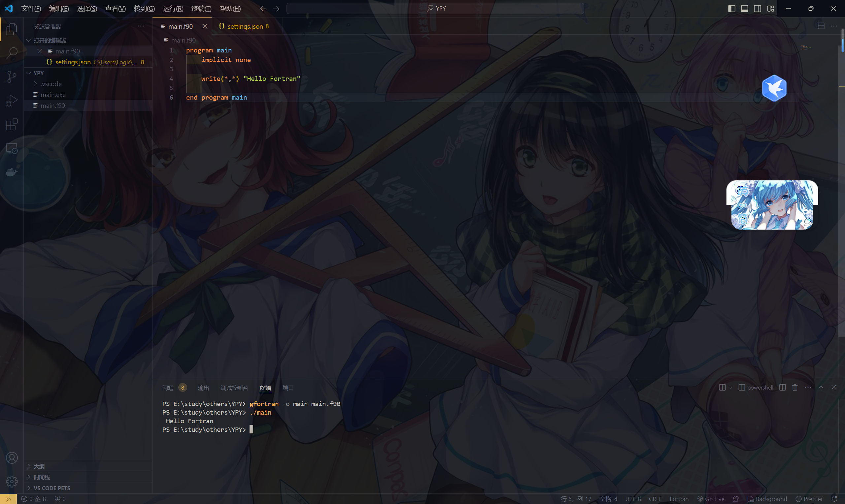
Task: Maximize the terminal panel size
Action: pos(821,388)
